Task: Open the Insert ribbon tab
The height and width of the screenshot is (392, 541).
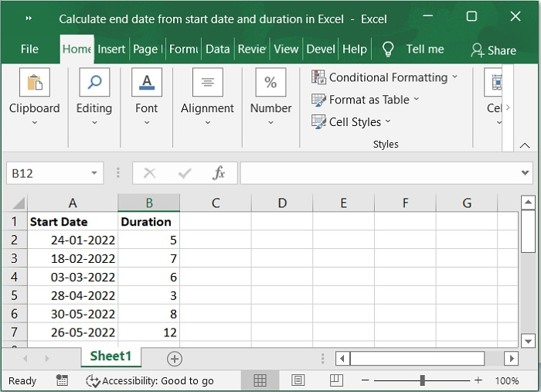Action: pos(111,49)
